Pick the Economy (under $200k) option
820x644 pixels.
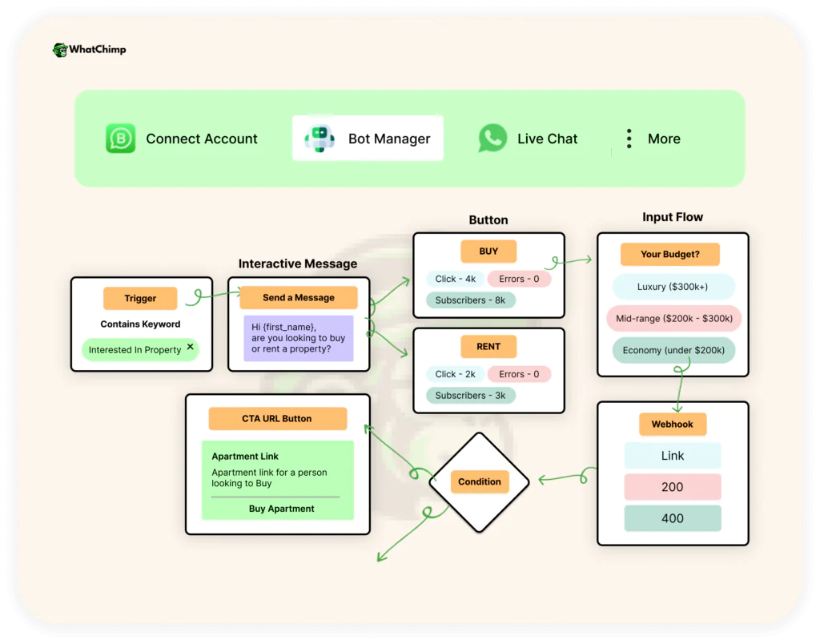[x=673, y=350]
